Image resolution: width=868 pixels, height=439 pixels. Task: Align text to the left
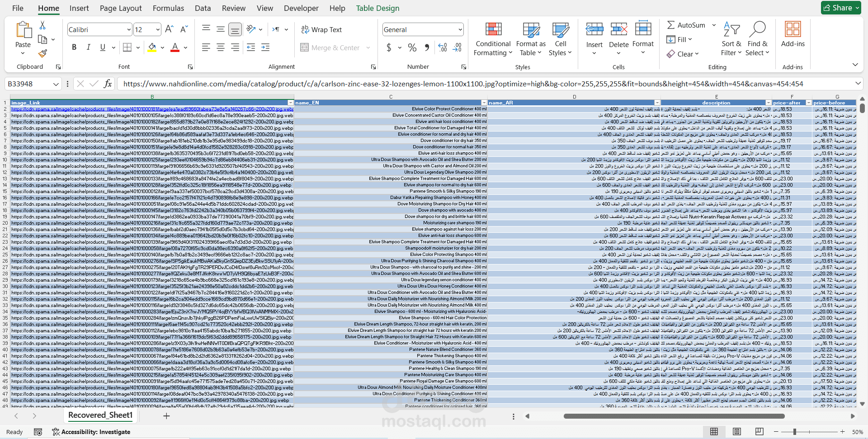[x=206, y=47]
